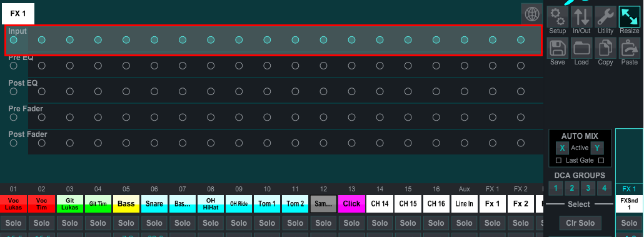Select the yellow Bass channel label

click(126, 204)
